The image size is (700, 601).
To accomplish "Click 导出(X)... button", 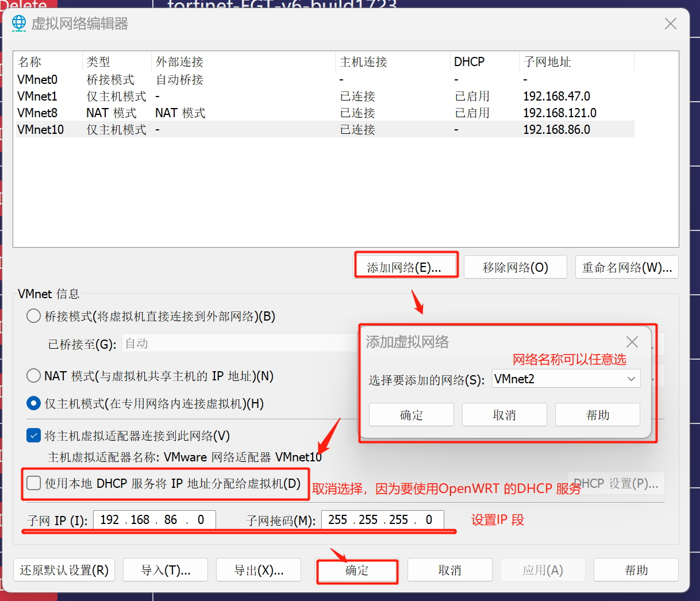I will click(x=259, y=570).
